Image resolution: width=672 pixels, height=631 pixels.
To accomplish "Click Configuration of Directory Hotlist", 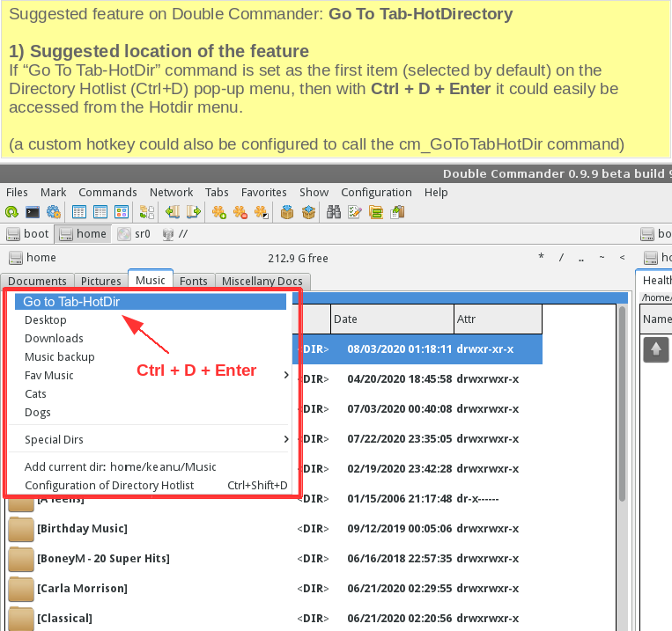I will coord(109,486).
